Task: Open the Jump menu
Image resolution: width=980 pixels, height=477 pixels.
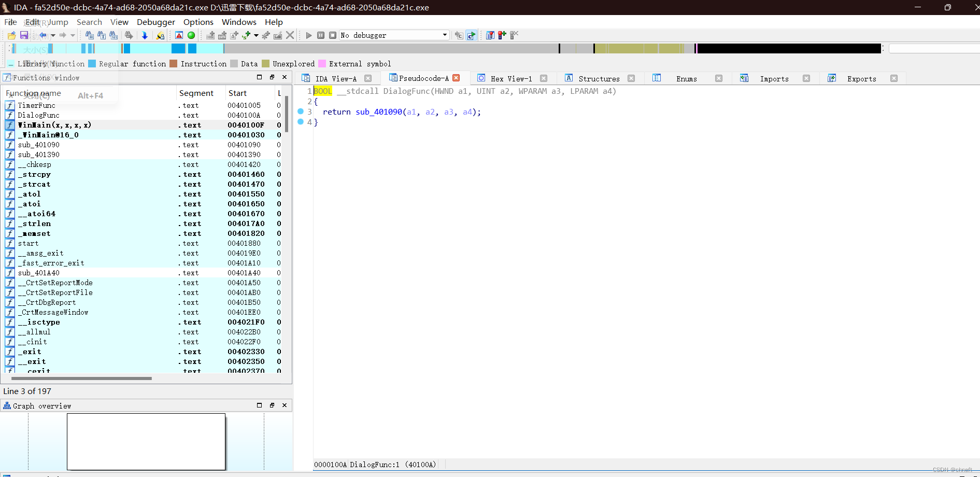Action: tap(58, 22)
